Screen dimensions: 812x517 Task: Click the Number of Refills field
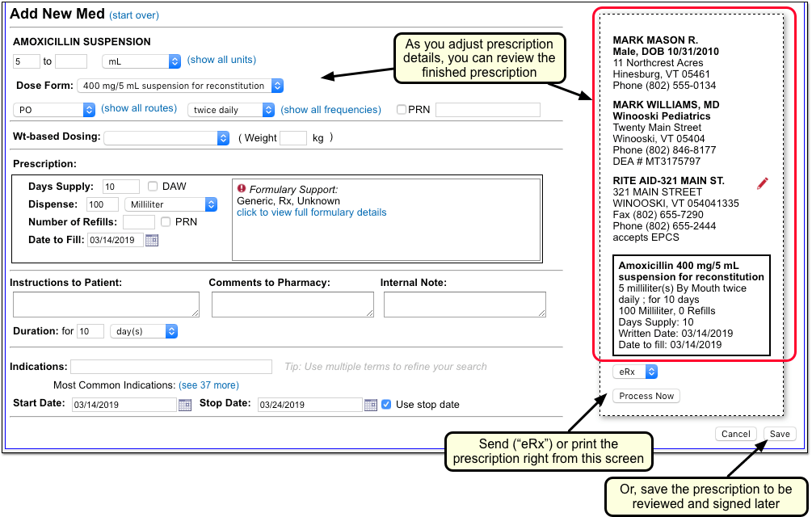tap(139, 222)
